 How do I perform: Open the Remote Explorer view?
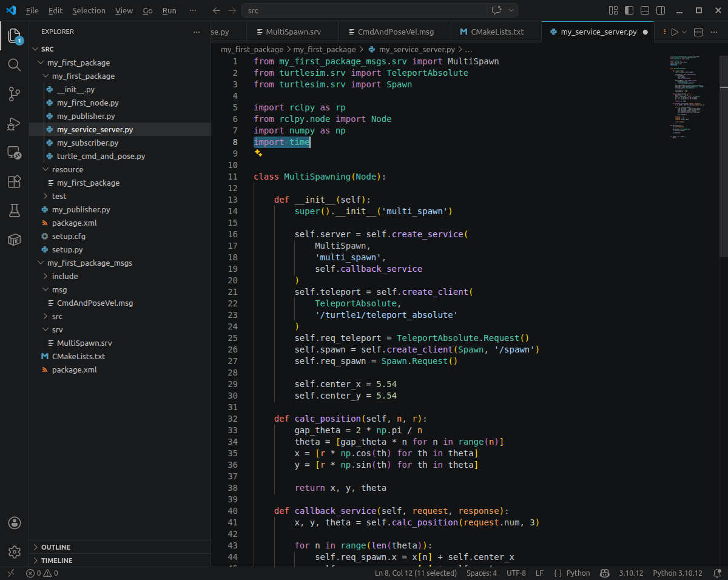tap(14, 152)
